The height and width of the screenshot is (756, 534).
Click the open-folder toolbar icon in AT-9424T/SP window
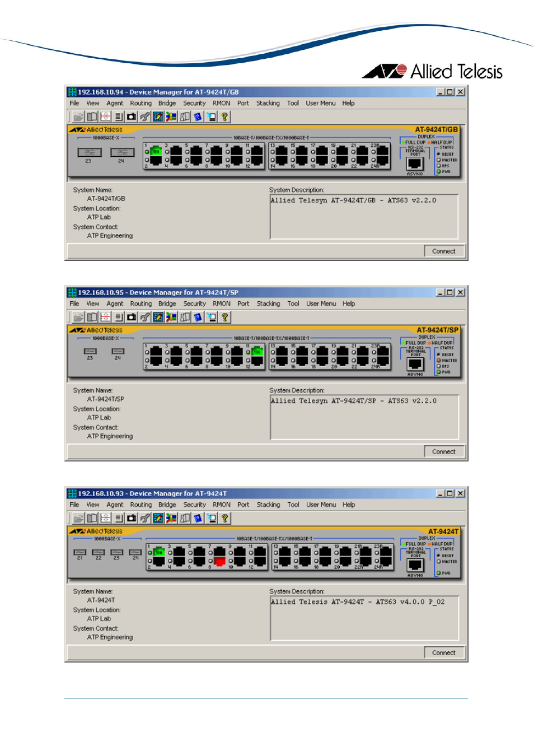78,318
